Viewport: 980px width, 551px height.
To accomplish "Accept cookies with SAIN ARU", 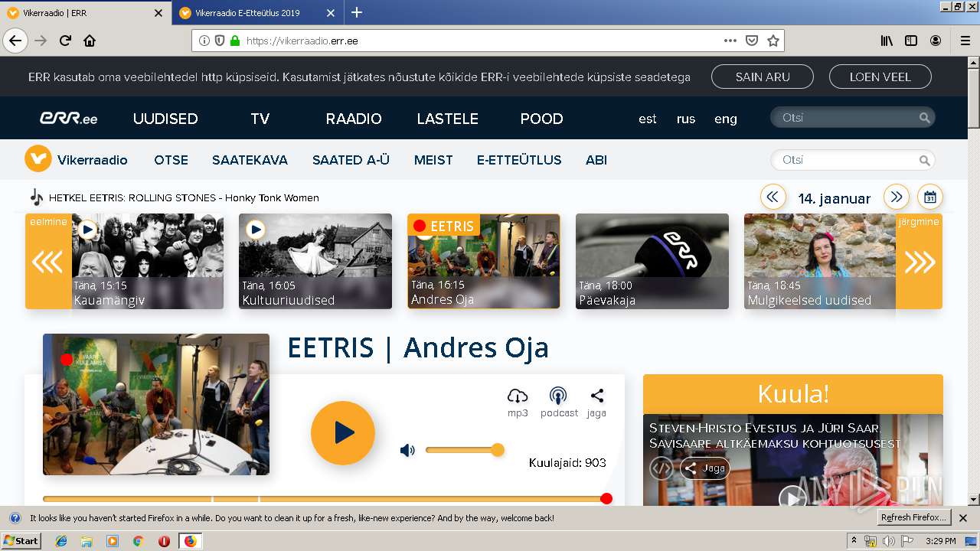I will coord(763,77).
